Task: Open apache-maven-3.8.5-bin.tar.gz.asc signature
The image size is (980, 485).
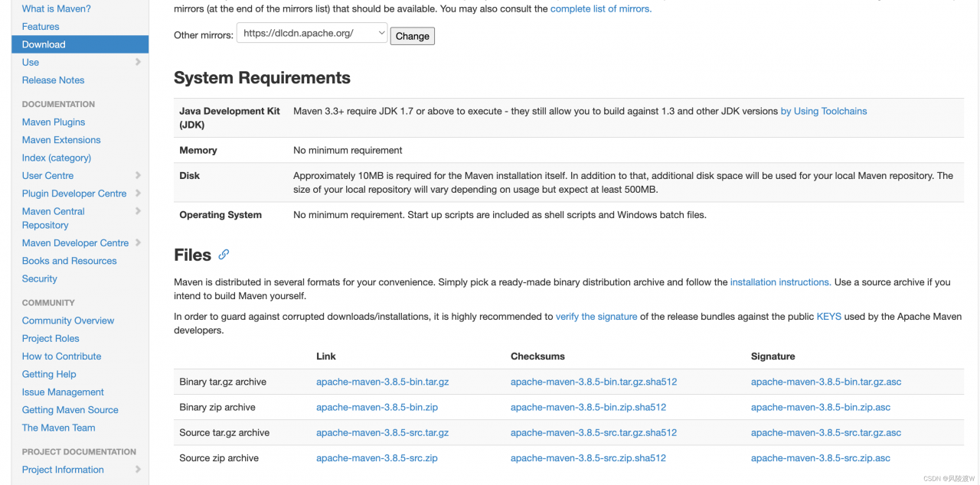Action: (x=826, y=382)
